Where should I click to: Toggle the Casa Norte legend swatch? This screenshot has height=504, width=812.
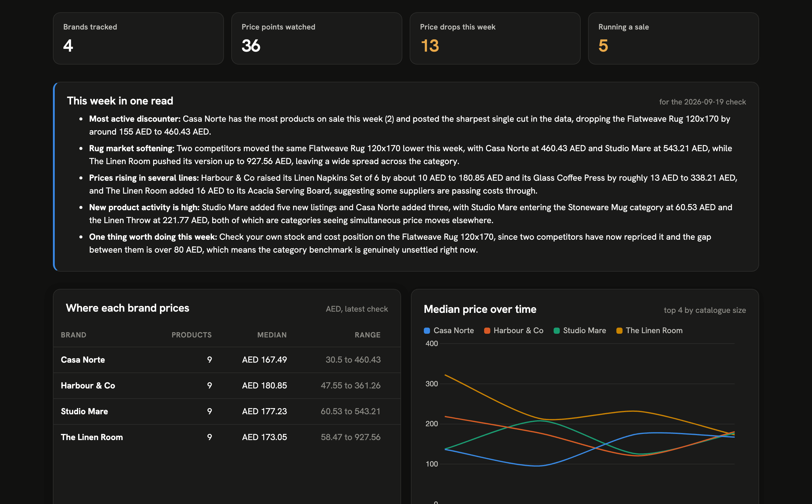pos(427,331)
